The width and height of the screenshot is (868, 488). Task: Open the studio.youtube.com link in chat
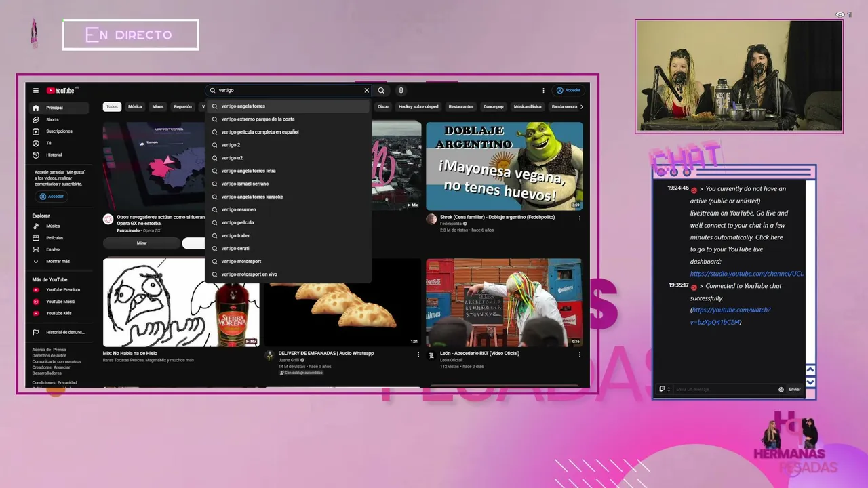(x=747, y=274)
